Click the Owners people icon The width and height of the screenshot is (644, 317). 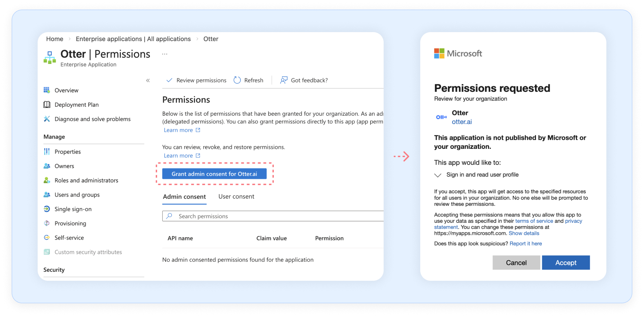point(47,166)
